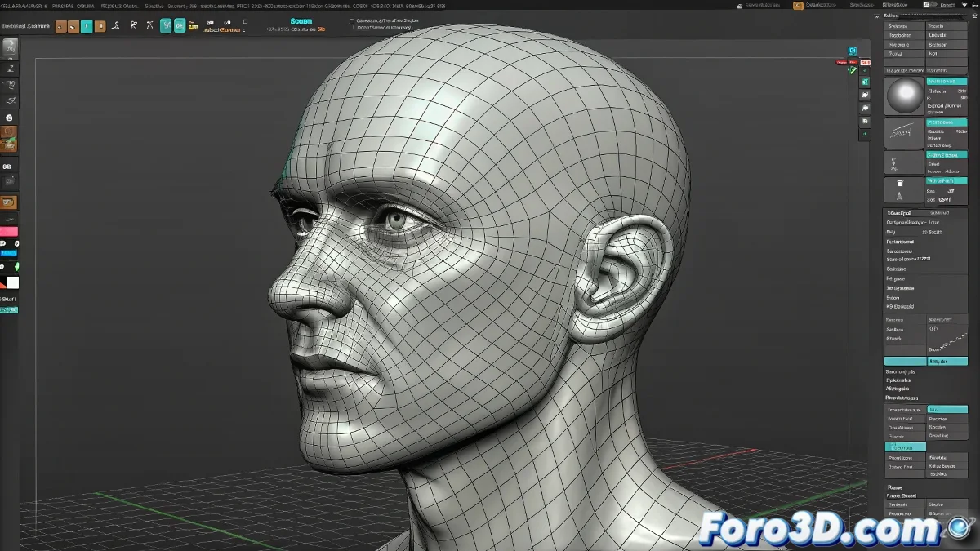Toggle the first large teal toolbar button

point(166,25)
